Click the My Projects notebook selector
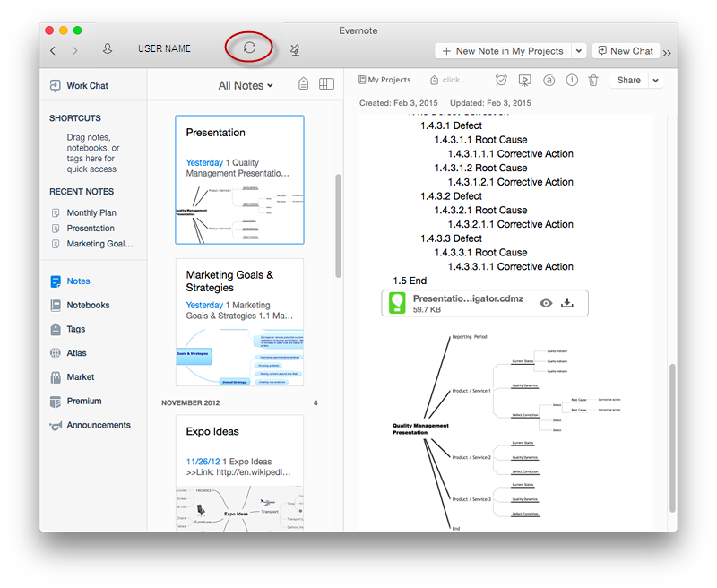Viewport: 717px width, 588px height. click(384, 80)
